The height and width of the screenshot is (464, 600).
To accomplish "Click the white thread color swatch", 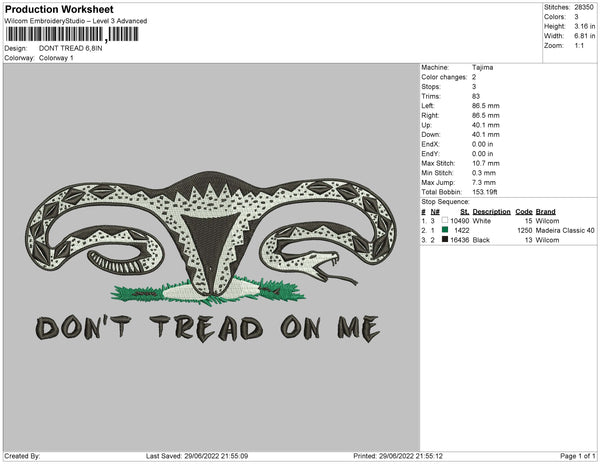I will [x=444, y=220].
